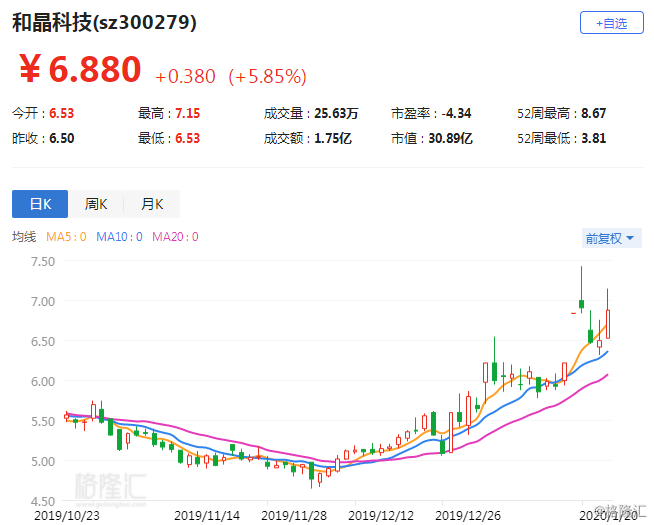Viewport: 654px width, 525px height.
Task: Click the 均线 moving average label
Action: (24, 237)
